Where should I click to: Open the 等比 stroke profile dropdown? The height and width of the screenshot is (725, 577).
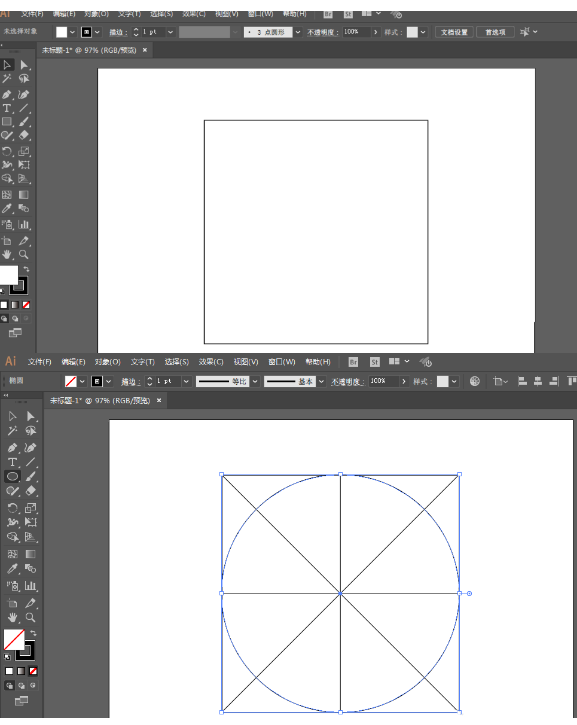point(255,381)
